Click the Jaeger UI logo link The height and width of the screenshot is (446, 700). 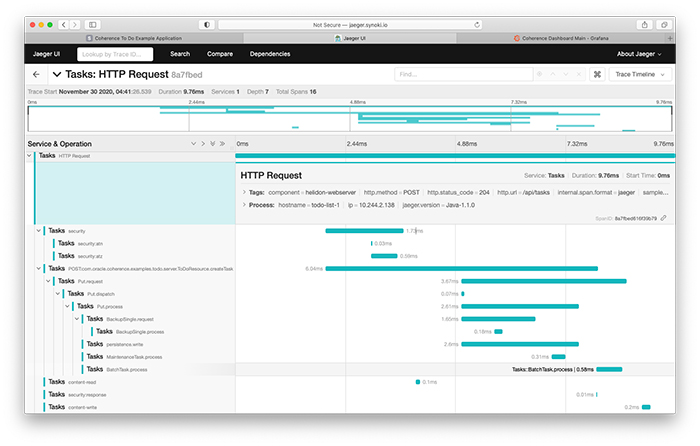(x=46, y=54)
